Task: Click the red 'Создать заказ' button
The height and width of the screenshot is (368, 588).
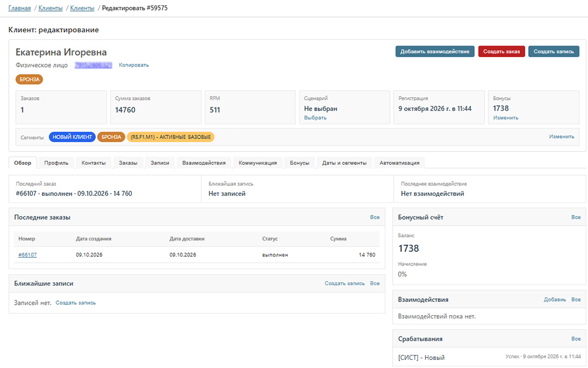Action: pos(501,51)
